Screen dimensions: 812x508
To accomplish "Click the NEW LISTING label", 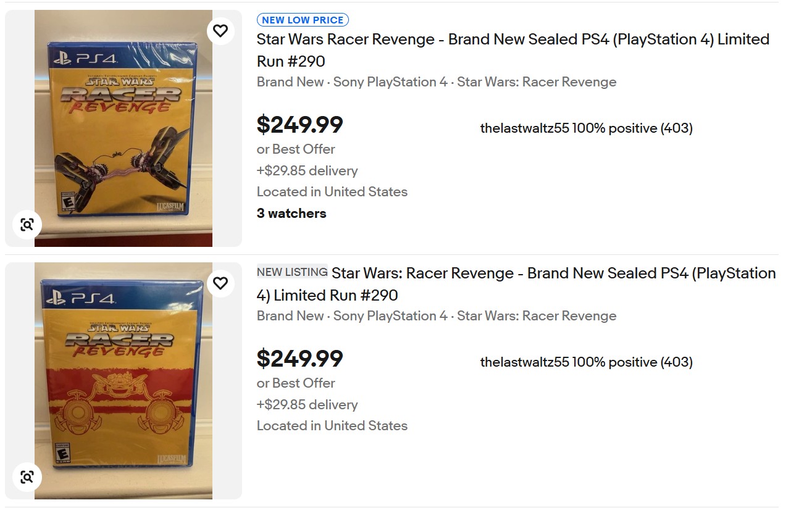I will 292,272.
